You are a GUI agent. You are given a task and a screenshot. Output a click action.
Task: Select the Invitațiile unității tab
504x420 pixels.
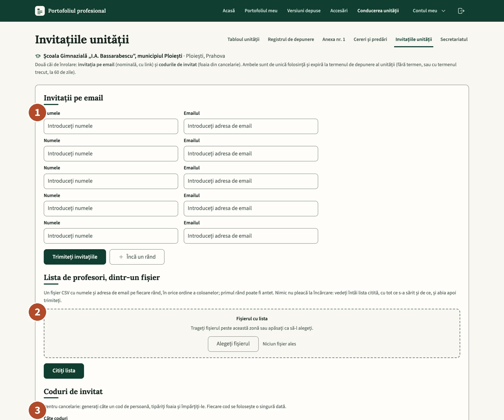click(x=414, y=39)
